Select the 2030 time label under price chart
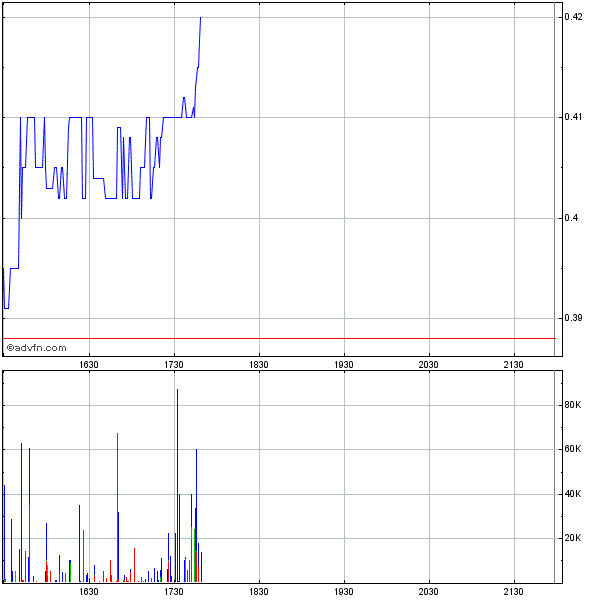The image size is (600, 600). click(x=429, y=365)
